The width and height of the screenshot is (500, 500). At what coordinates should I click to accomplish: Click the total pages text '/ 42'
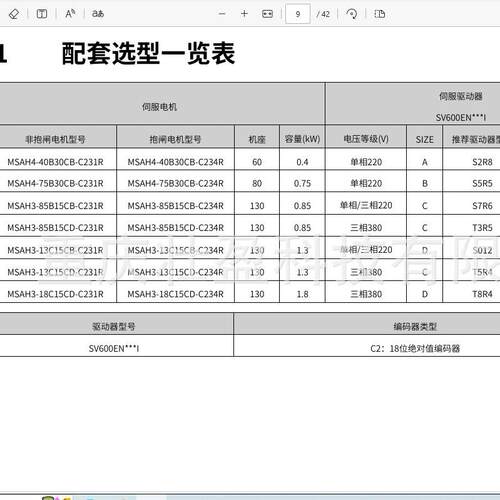pos(323,14)
